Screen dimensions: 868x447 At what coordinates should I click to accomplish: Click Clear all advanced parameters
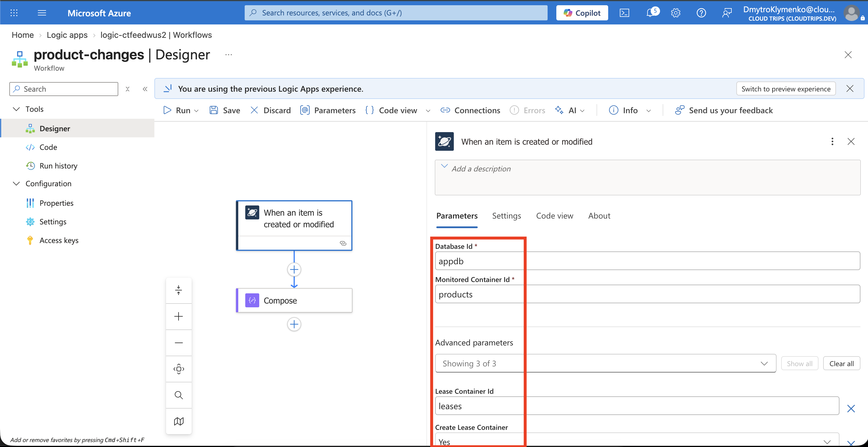pos(841,363)
